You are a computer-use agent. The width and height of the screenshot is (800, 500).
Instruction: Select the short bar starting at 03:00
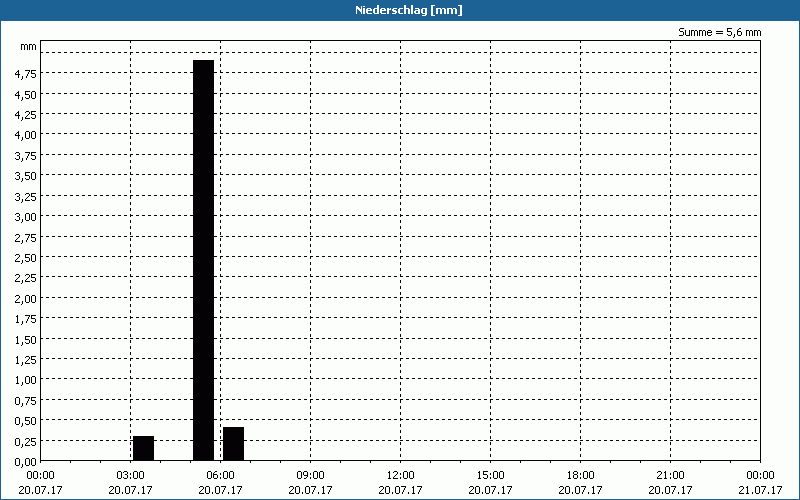[143, 448]
